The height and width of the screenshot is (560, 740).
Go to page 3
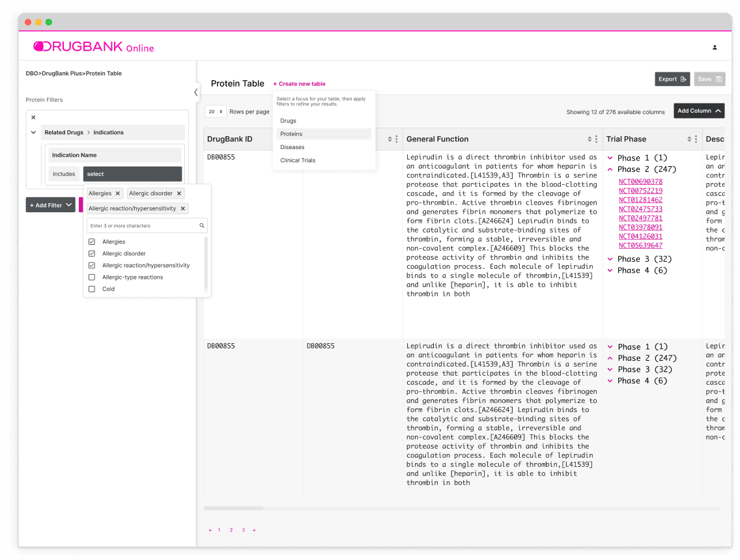(x=244, y=530)
